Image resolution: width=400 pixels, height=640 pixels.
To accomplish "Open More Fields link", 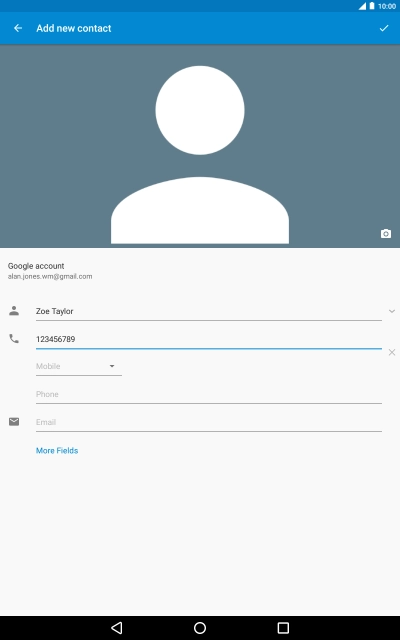I will 57,451.
